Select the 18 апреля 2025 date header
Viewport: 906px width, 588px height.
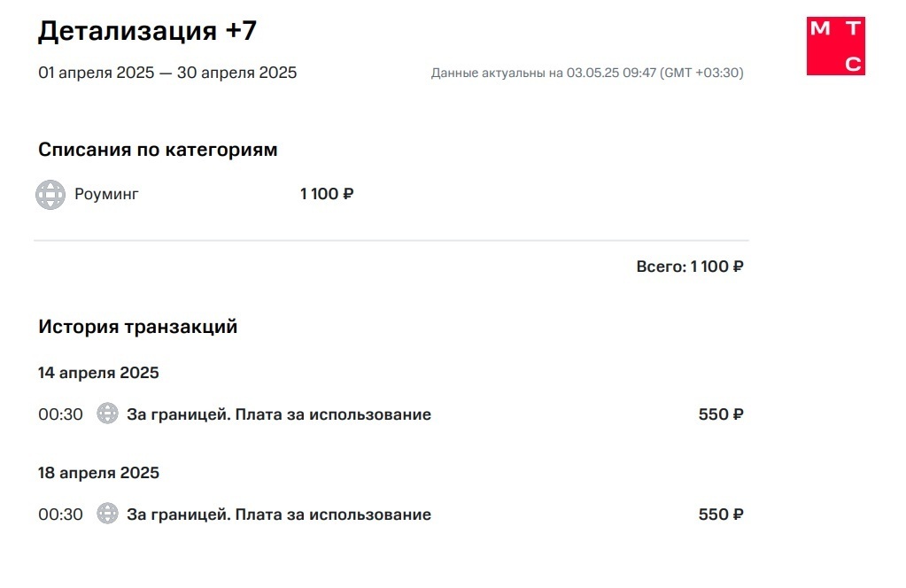(x=98, y=473)
